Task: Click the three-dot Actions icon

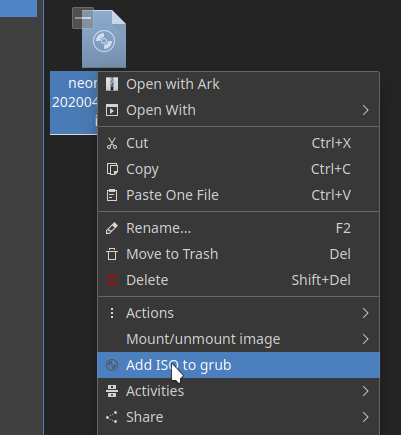Action: pos(112,313)
